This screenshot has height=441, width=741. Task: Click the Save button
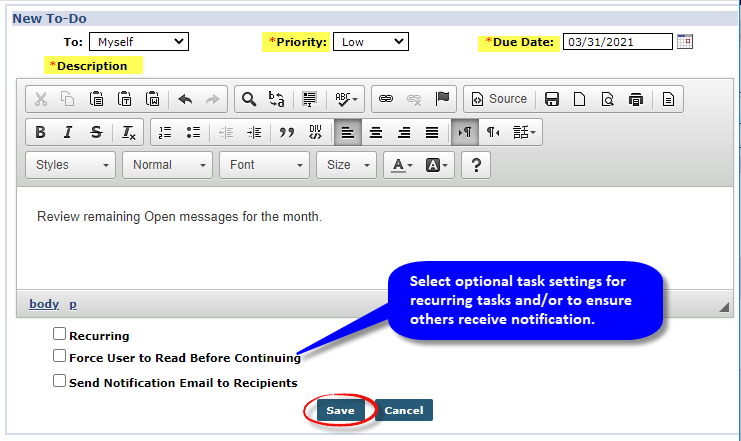pos(340,410)
